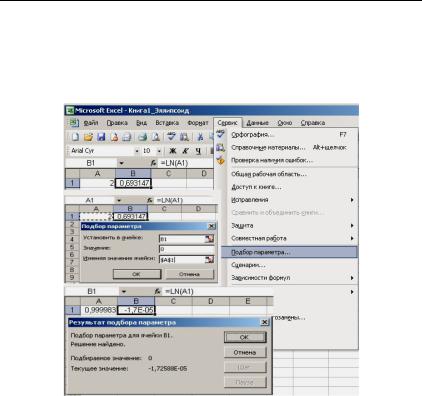This screenshot has width=422, height=396.
Task: Open the Name Box dropdown in the bottom formula bar
Action: click(124, 291)
